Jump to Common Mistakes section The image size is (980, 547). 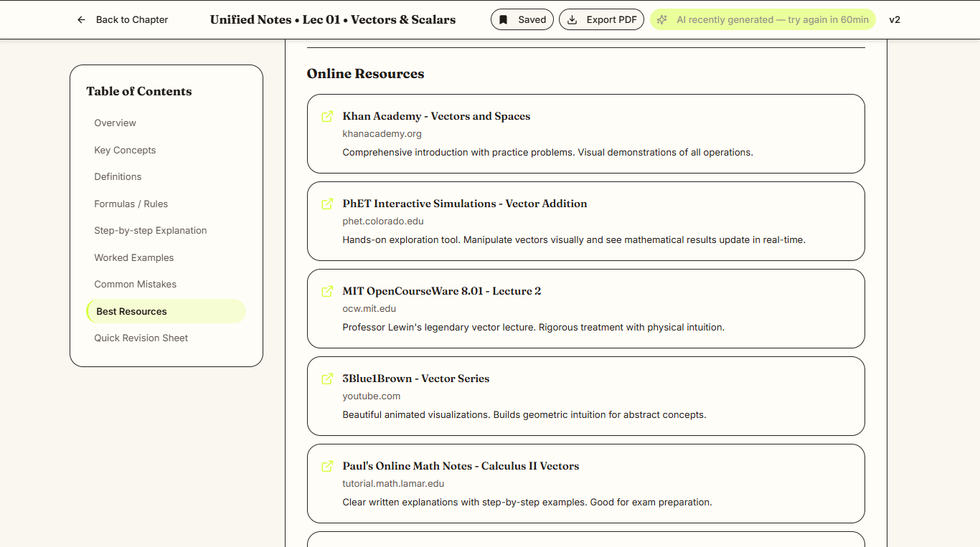[x=166, y=285]
